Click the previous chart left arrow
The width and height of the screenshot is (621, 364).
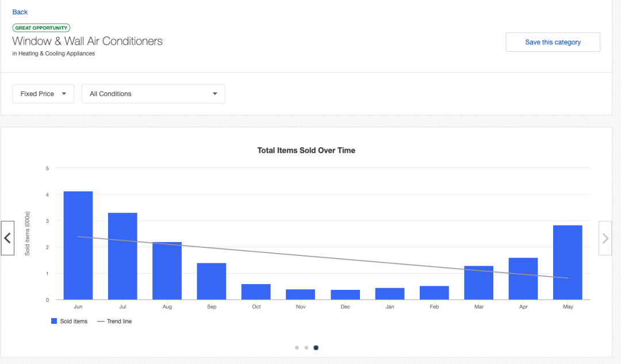pyautogui.click(x=7, y=237)
